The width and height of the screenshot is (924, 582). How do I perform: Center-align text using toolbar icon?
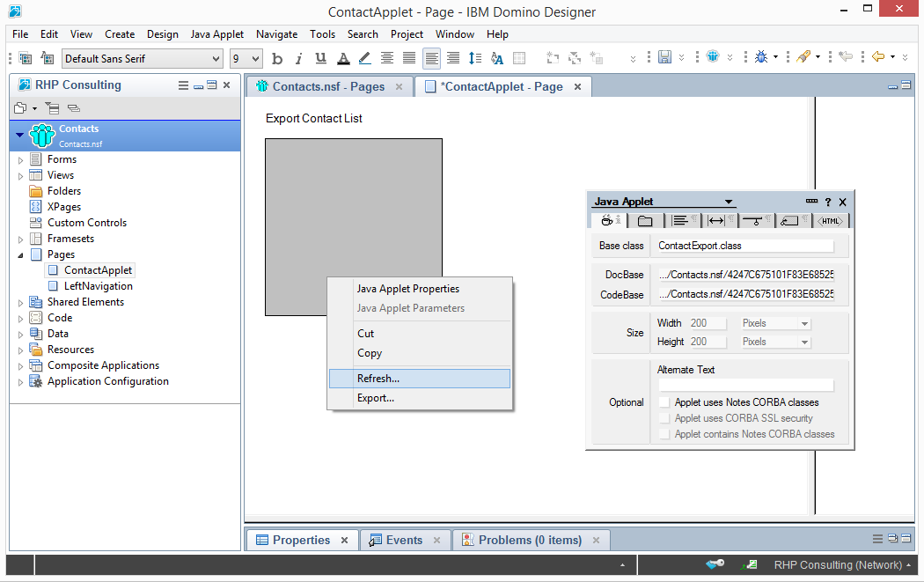[x=387, y=59]
